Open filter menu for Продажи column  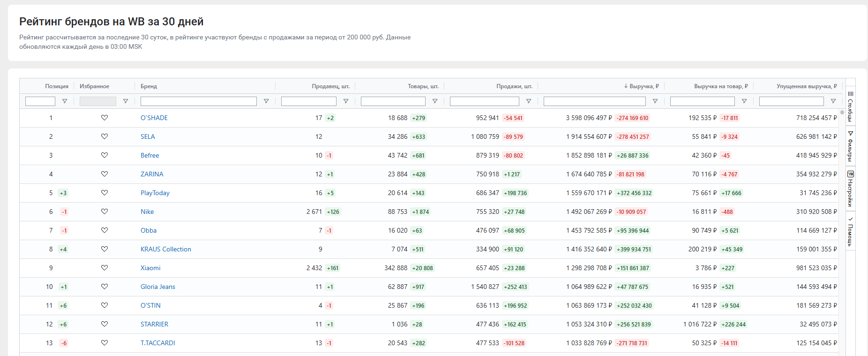[529, 101]
